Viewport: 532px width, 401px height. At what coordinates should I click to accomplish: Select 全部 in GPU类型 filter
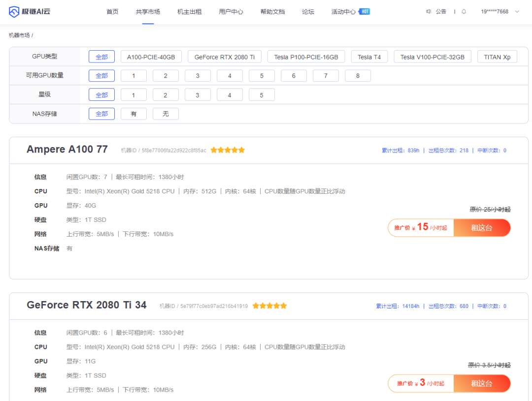[x=102, y=57]
